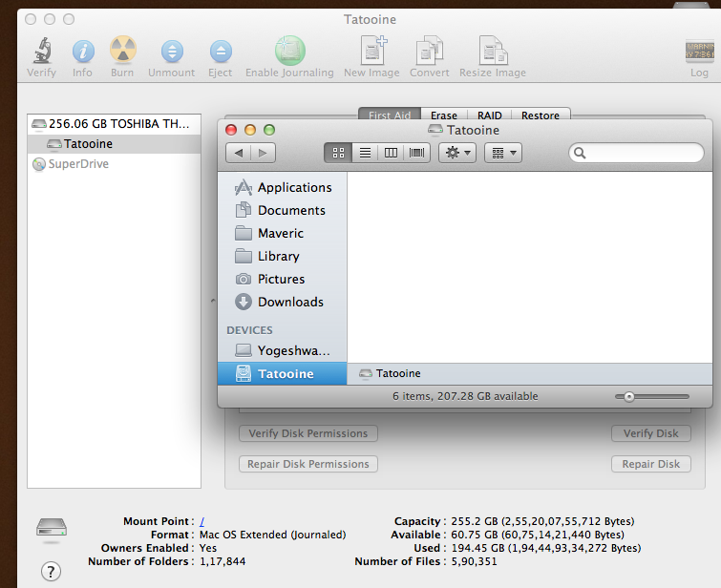
Task: Click the Disk Utility help button
Action: (51, 572)
